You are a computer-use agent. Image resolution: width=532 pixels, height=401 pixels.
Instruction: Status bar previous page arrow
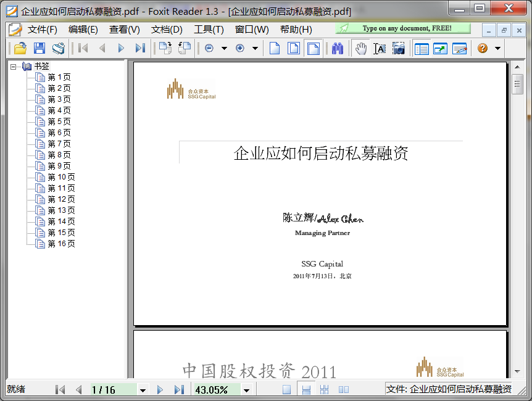[x=79, y=390]
